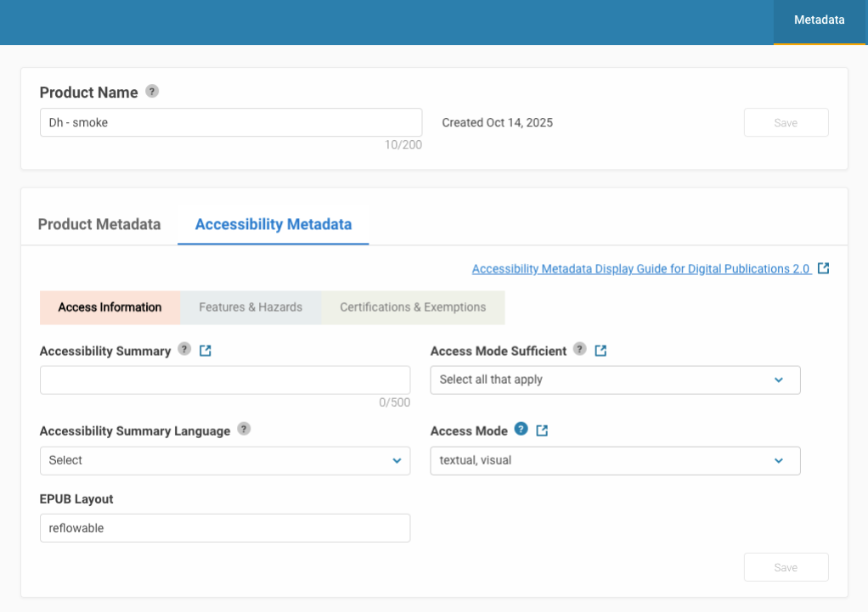868x613 pixels.
Task: Click the Access Mode Sufficient help icon
Action: [x=580, y=349]
